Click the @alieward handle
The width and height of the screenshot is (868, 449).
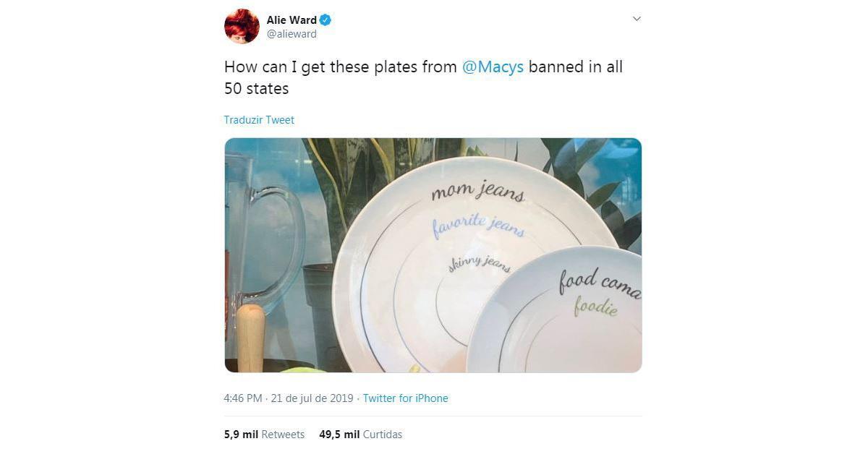(x=292, y=34)
